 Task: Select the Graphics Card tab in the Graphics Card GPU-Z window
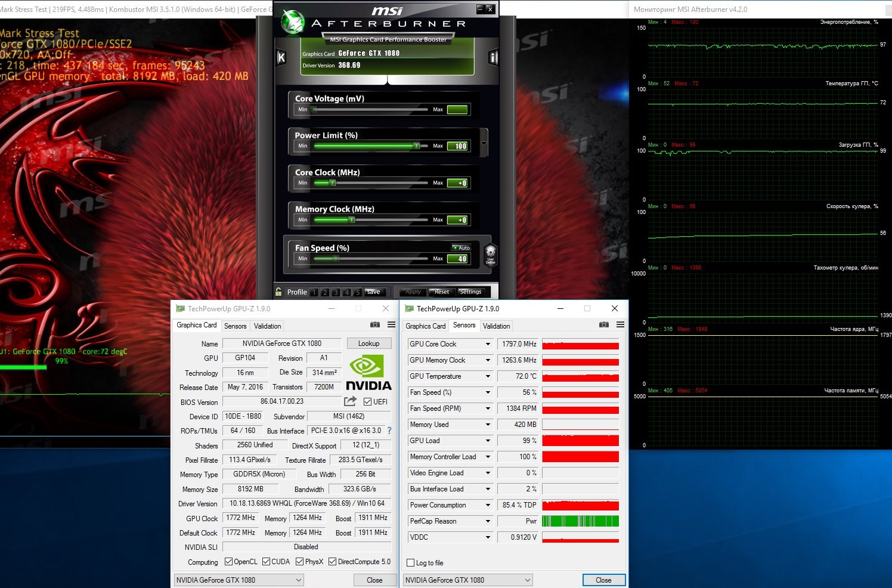[197, 325]
